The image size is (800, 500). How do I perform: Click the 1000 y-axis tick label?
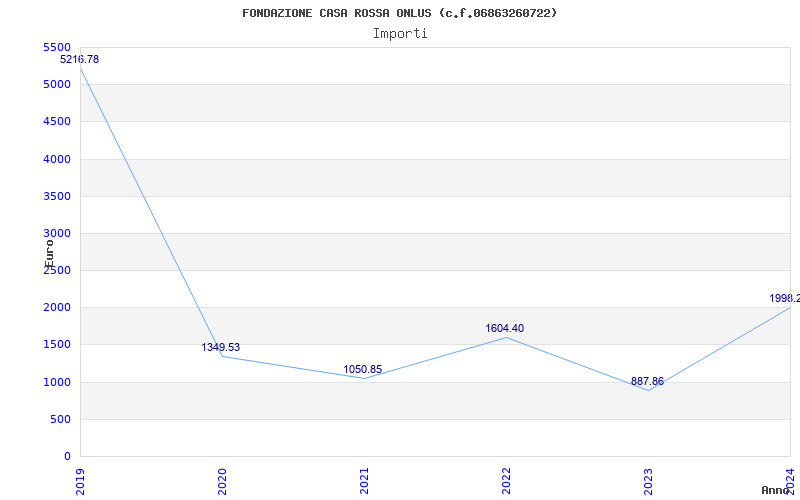click(57, 382)
